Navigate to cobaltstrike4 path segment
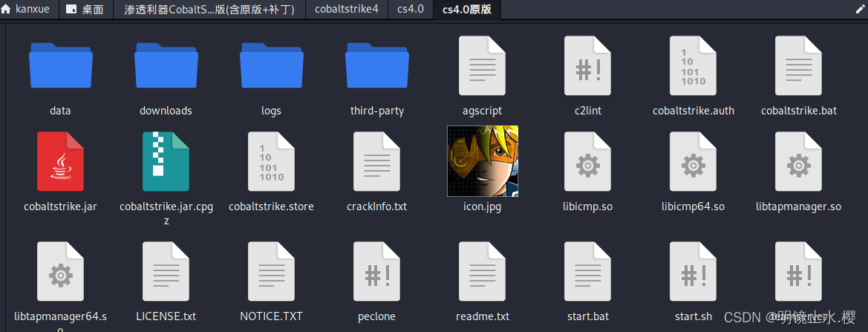The height and width of the screenshot is (332, 868). click(x=347, y=10)
